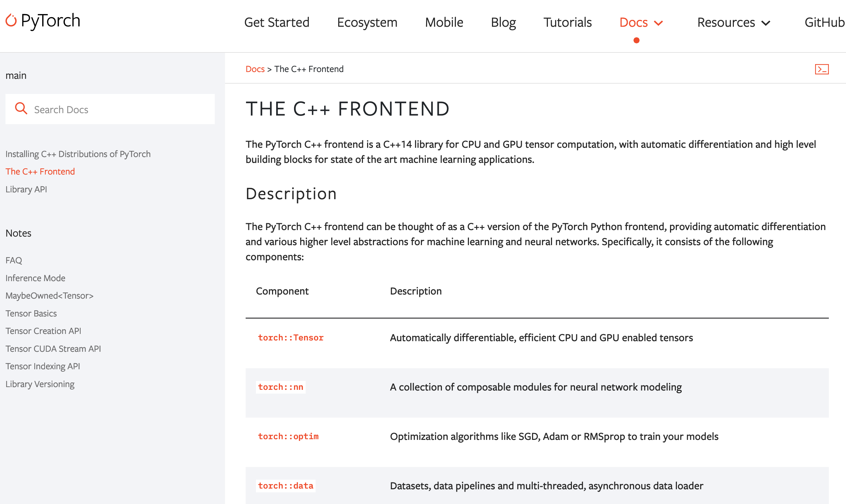Open the torch::nn reference link
The width and height of the screenshot is (846, 504).
280,387
